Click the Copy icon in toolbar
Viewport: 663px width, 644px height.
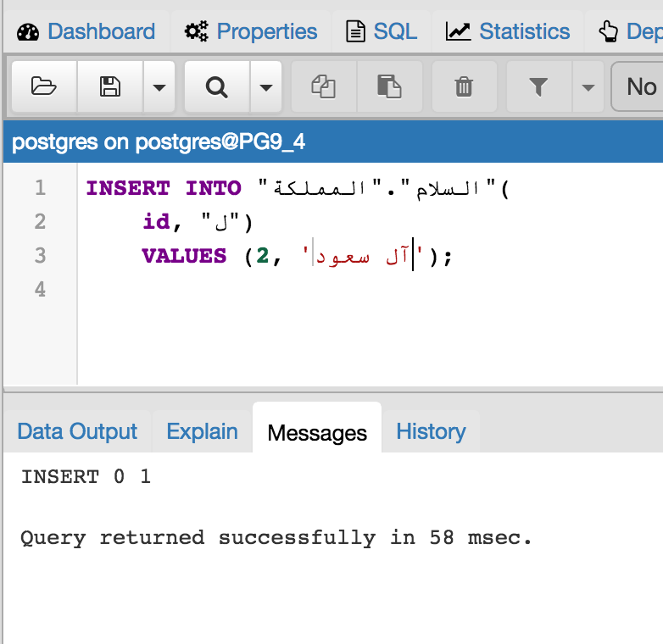(323, 86)
